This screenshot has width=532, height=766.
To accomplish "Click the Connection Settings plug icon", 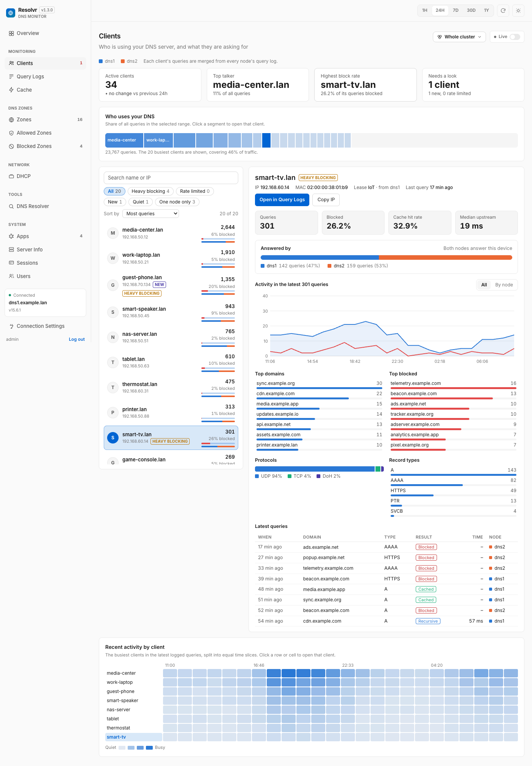I will tap(11, 326).
